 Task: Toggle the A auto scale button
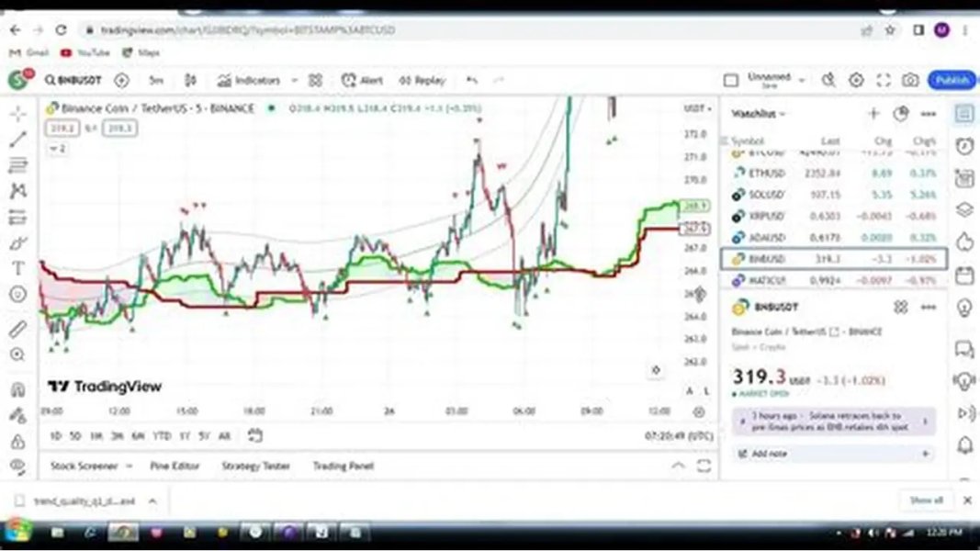690,391
